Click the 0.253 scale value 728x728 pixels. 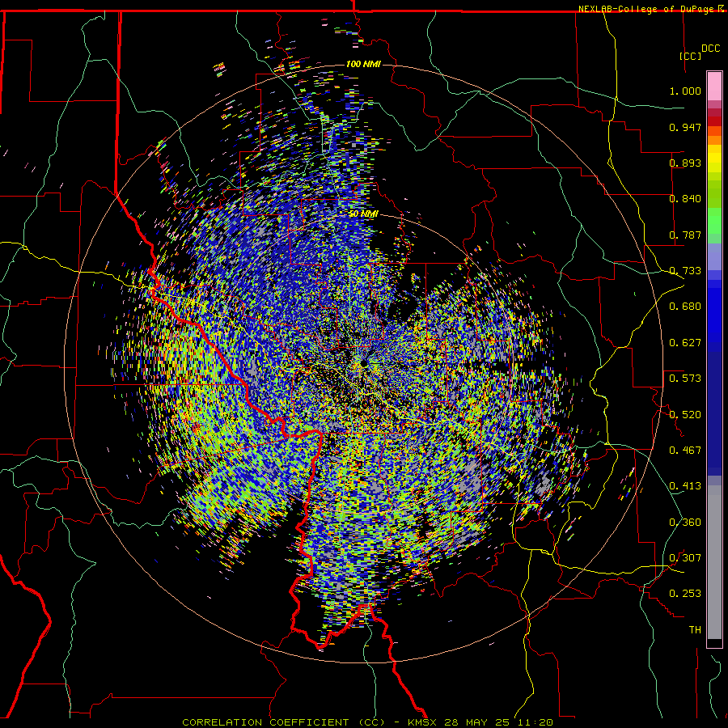pyautogui.click(x=685, y=594)
